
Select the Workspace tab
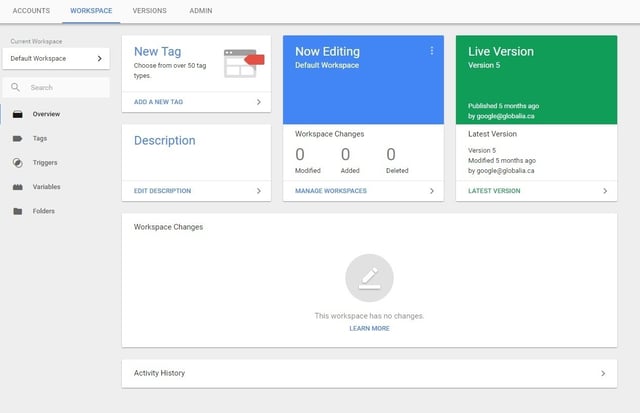[91, 11]
